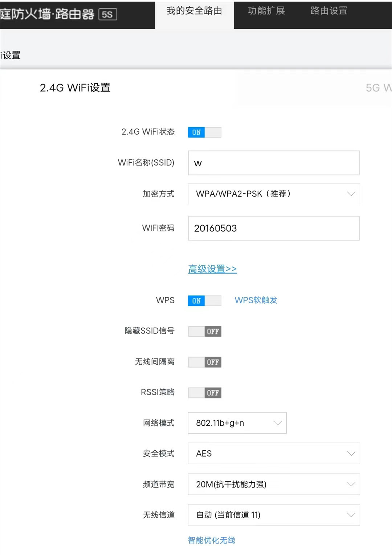
Task: Enable the RSSI策略 toggle
Action: point(204,393)
